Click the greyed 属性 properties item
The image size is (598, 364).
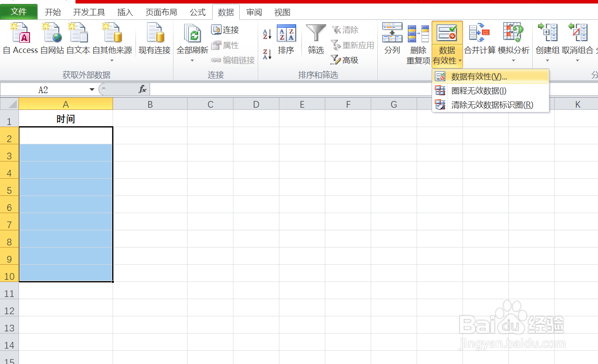pos(225,45)
